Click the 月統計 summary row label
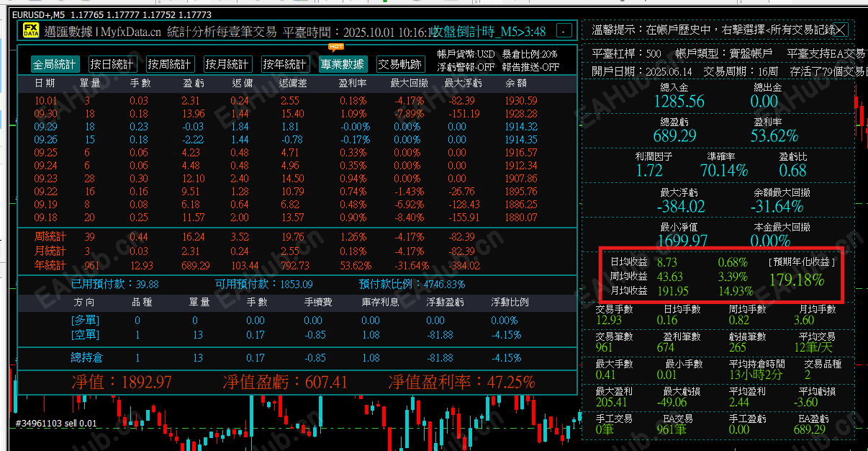Viewport: 868px width, 451px height. 50,251
